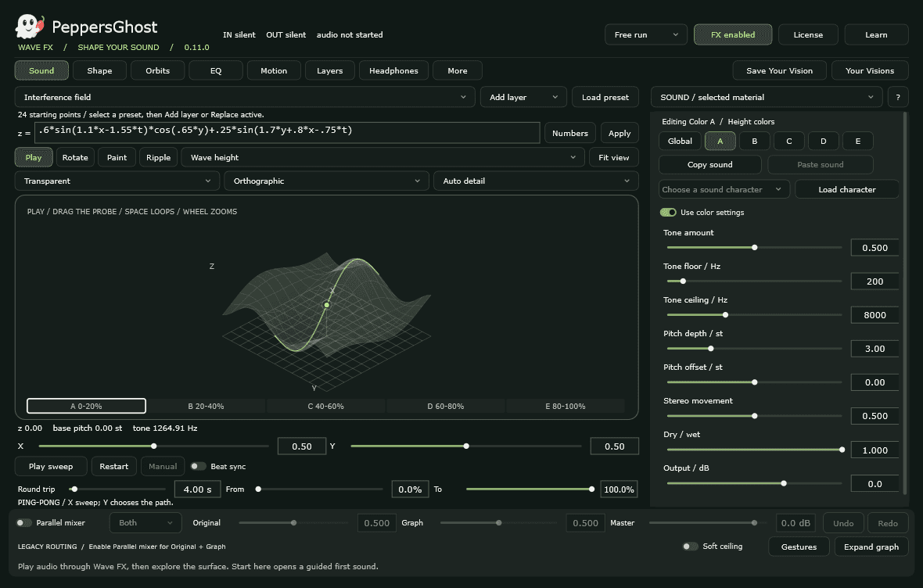
Task: Click the License button
Action: [808, 34]
